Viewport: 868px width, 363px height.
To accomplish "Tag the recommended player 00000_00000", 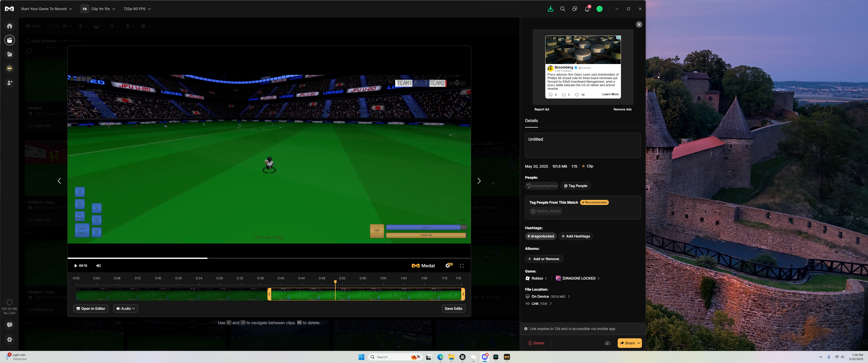I will tap(546, 211).
